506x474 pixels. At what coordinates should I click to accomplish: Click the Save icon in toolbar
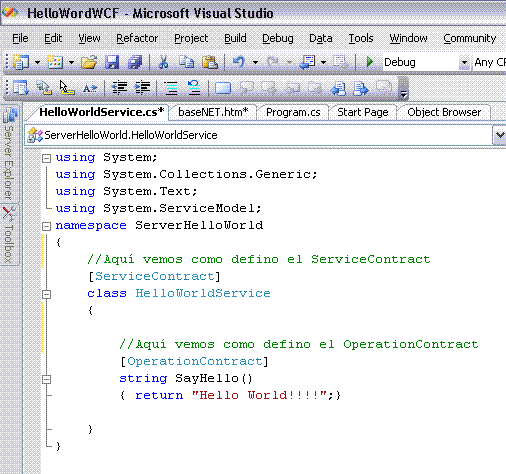112,62
